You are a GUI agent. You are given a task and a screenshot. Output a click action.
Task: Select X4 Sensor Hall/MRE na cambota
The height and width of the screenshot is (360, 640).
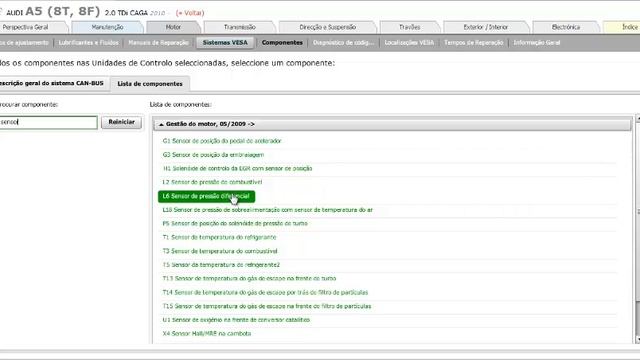click(x=207, y=333)
